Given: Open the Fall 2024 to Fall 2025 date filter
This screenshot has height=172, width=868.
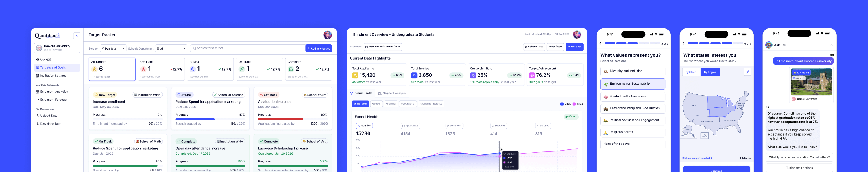Looking at the screenshot, I should point(383,47).
